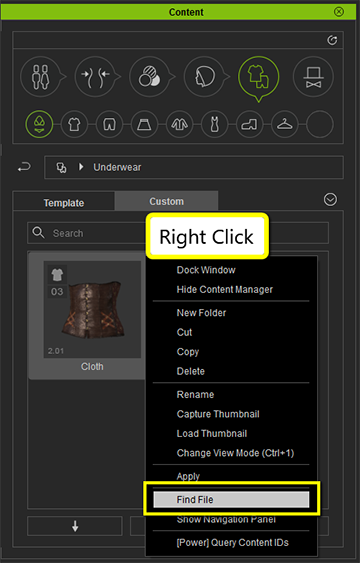
Task: Choose the Pants subcategory icon
Action: pyautogui.click(x=109, y=125)
